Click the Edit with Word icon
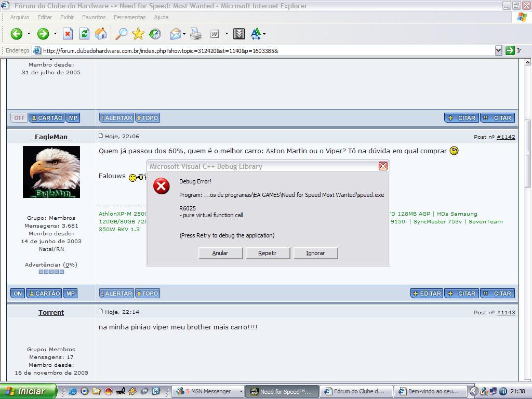The image size is (532, 399). [215, 34]
